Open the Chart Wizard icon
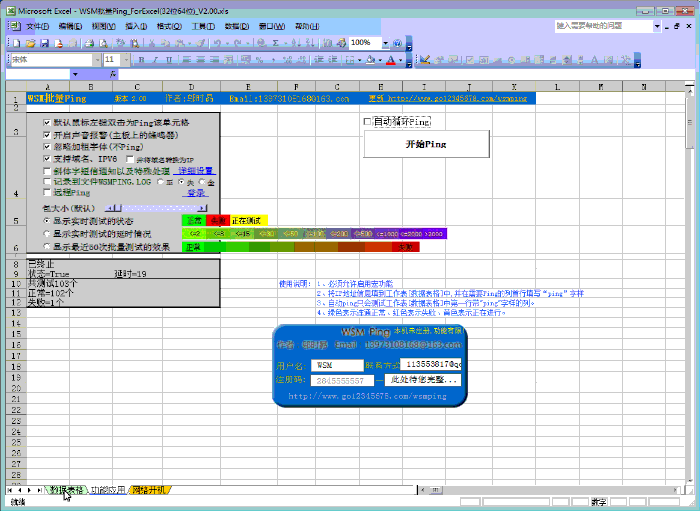 point(328,43)
